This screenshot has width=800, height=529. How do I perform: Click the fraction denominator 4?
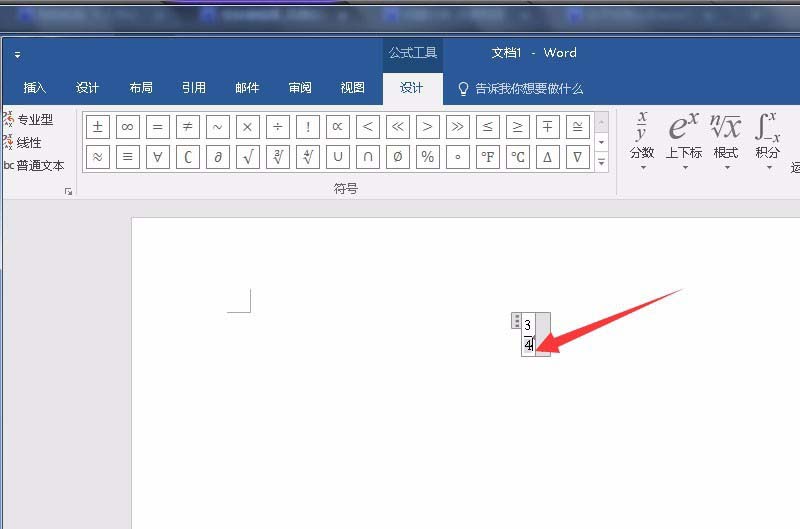pyautogui.click(x=528, y=345)
